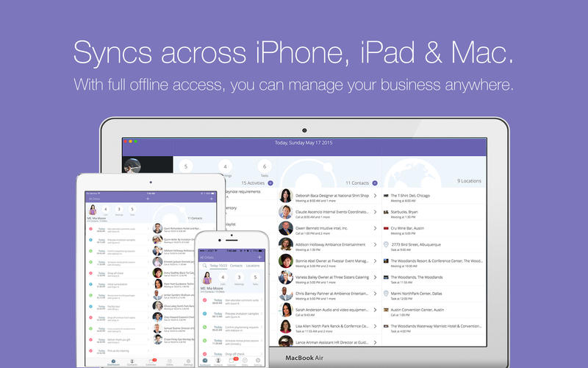Select '9 Locations' header on Mac
Screen dimensions: 588x368
pyautogui.click(x=469, y=181)
